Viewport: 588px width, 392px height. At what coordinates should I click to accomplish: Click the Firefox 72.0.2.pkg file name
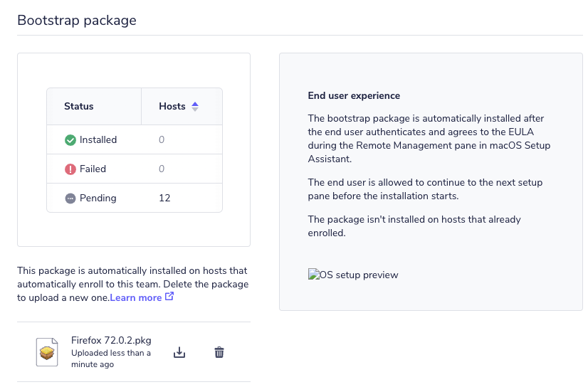point(111,340)
